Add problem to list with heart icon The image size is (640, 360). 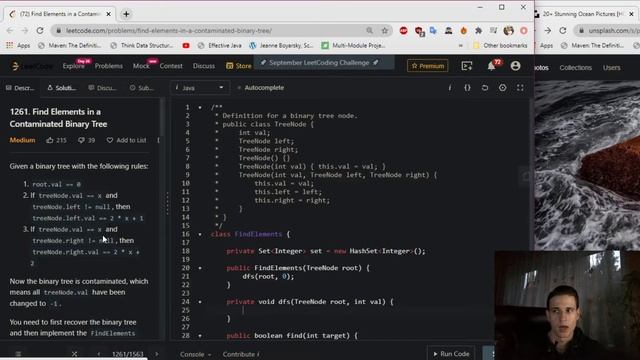[x=110, y=140]
